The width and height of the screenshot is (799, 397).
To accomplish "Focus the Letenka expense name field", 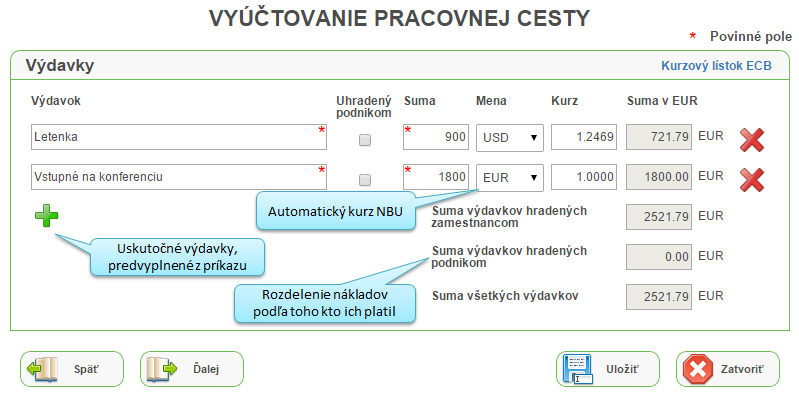I will [179, 137].
